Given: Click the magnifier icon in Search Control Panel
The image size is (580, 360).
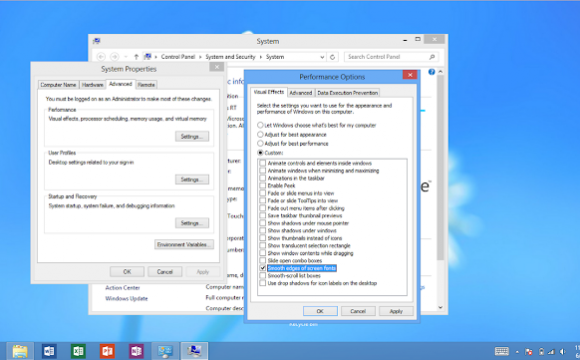Looking at the screenshot, I should point(432,57).
